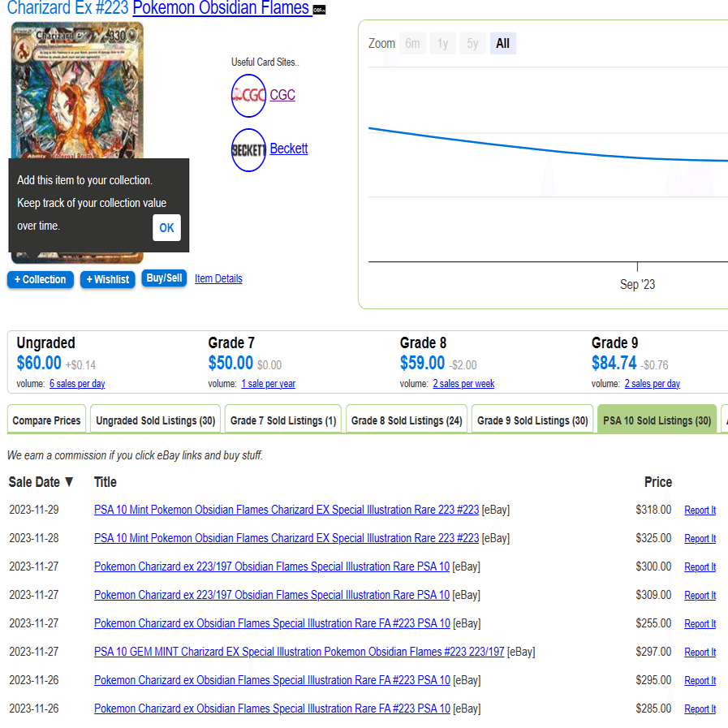Report the $297.00 sale
728x728 pixels.
(x=700, y=652)
